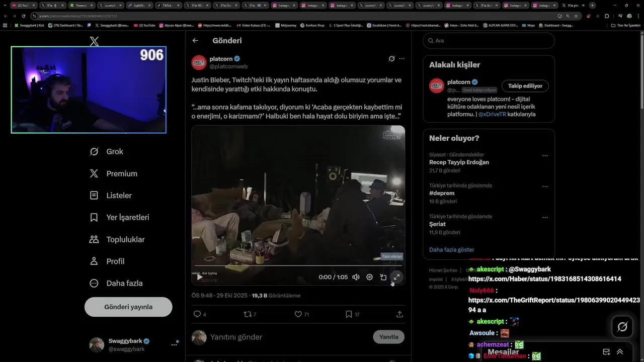The image size is (644, 362).
Task: Open Grok from the sidebar
Action: click(106, 151)
